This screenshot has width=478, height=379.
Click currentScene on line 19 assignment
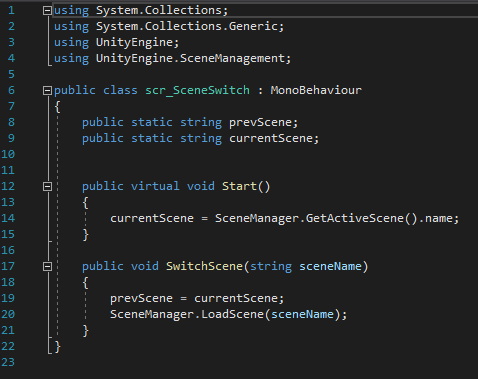(235, 298)
